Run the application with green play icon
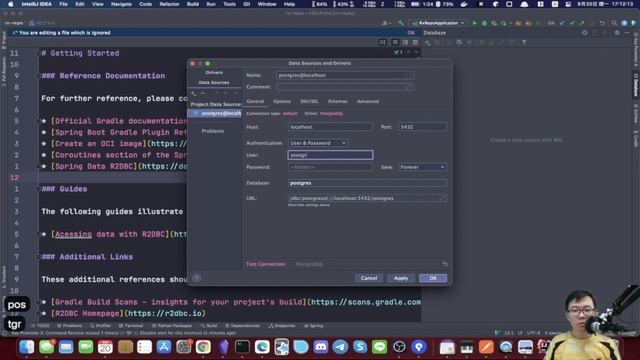Viewport: 640px width, 360px height. coord(474,23)
